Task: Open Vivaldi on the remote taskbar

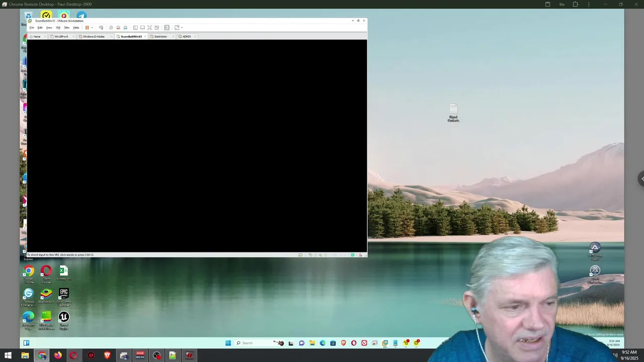Action: click(x=364, y=343)
